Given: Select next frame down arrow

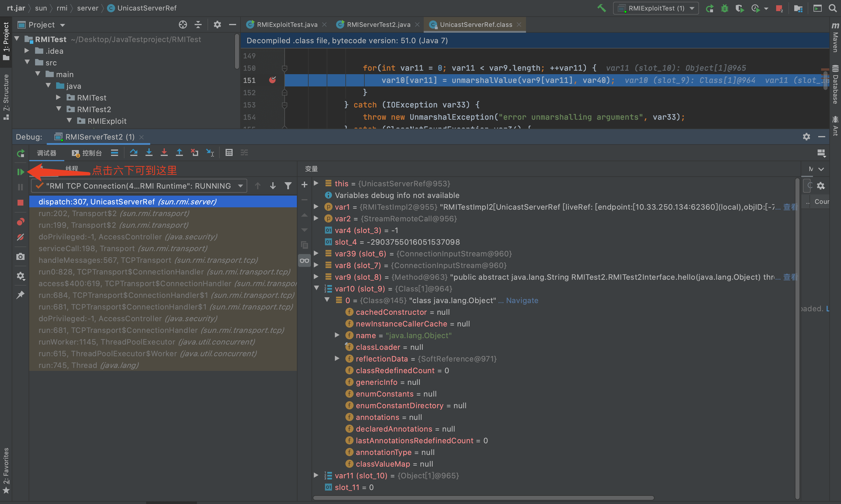Looking at the screenshot, I should tap(273, 186).
